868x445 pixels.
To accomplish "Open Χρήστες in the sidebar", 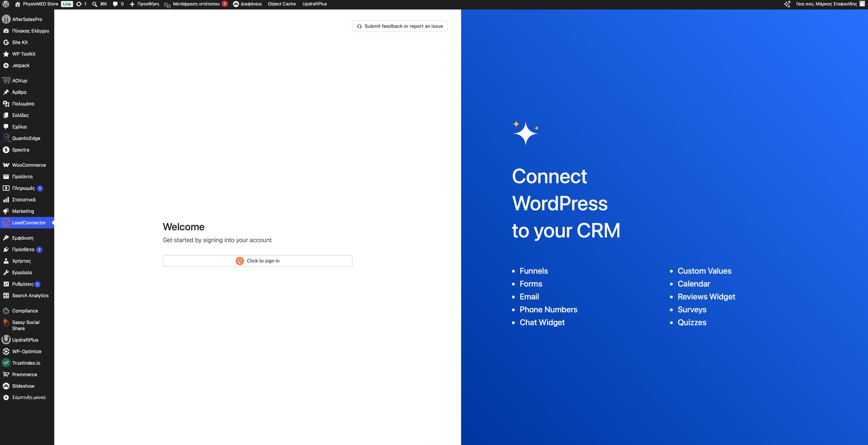I will pyautogui.click(x=27, y=261).
